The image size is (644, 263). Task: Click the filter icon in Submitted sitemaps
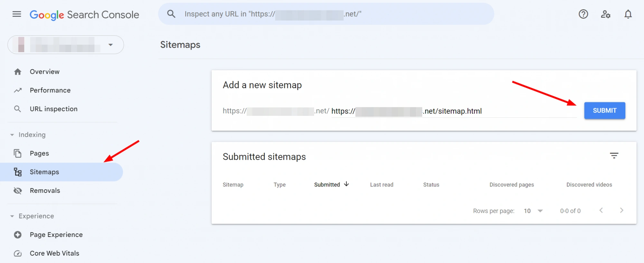tap(614, 156)
